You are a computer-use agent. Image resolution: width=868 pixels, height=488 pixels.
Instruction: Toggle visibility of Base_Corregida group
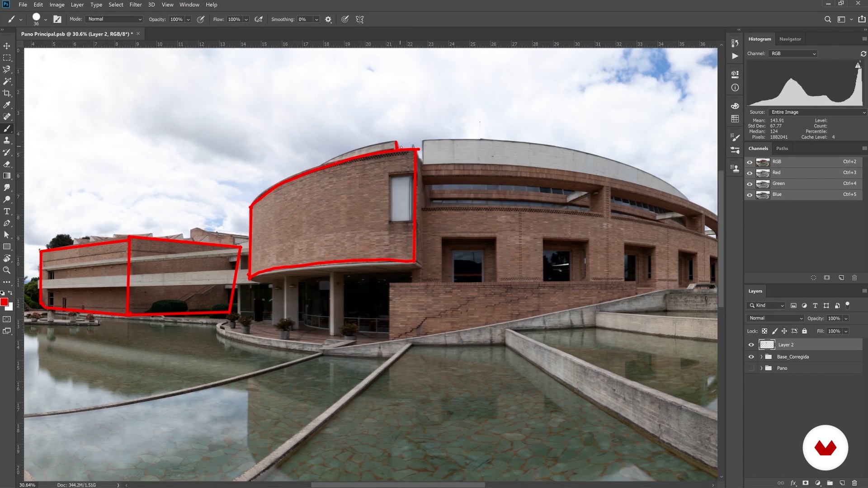click(x=751, y=357)
